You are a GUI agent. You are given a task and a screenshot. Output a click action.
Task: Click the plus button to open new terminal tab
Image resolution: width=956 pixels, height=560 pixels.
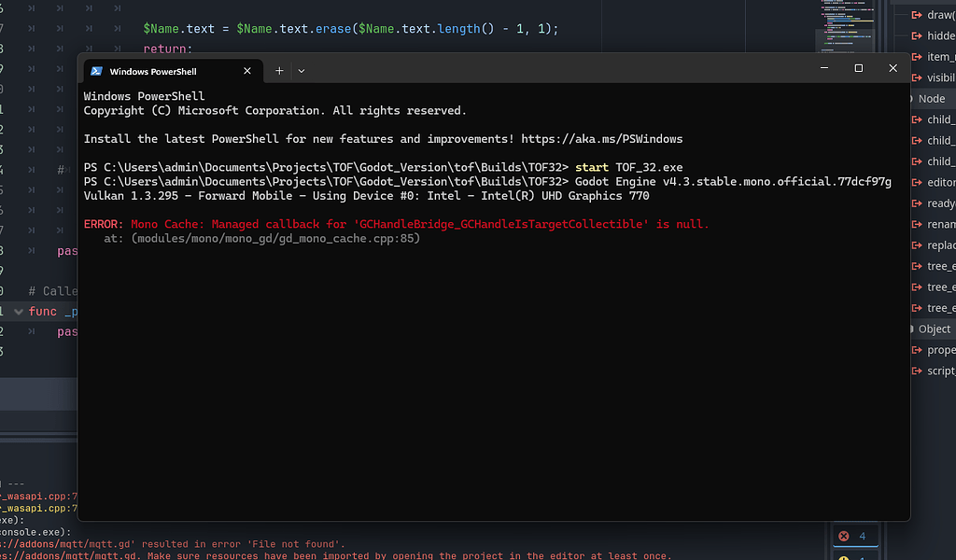(277, 71)
